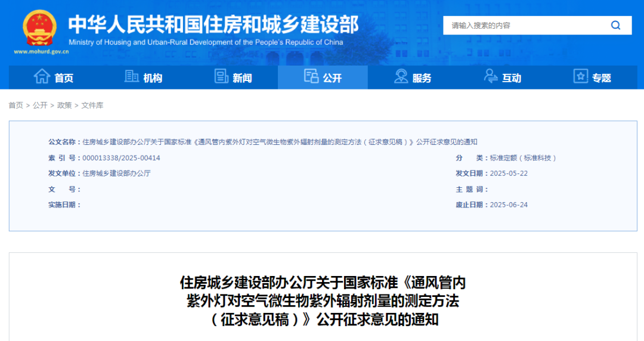Click 首页 in the breadcrumb
Image resolution: width=644 pixels, height=341 pixels.
[16, 106]
